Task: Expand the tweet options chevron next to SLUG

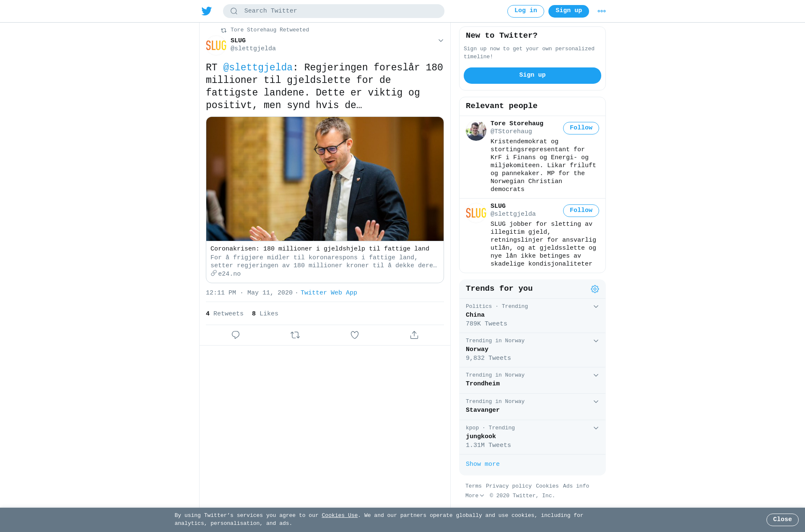Action: tap(441, 41)
